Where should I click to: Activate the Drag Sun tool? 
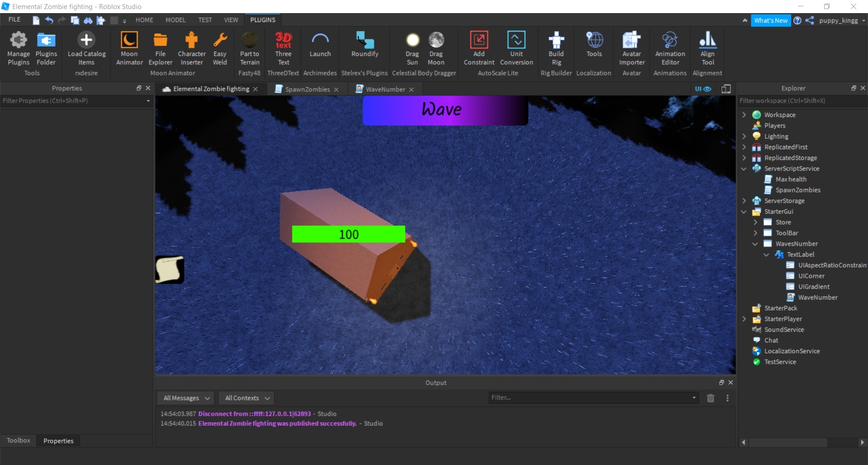pos(412,48)
